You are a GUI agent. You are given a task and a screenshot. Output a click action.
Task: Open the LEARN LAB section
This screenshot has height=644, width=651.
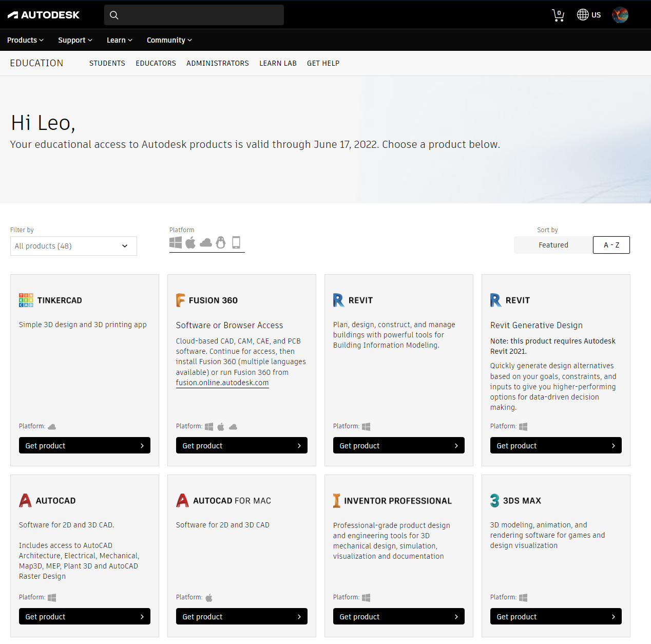coord(278,63)
